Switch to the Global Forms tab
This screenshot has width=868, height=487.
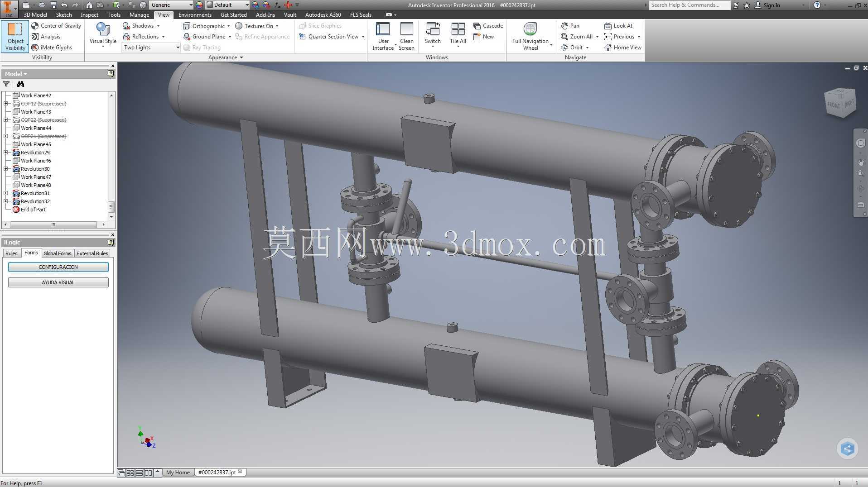tap(58, 253)
